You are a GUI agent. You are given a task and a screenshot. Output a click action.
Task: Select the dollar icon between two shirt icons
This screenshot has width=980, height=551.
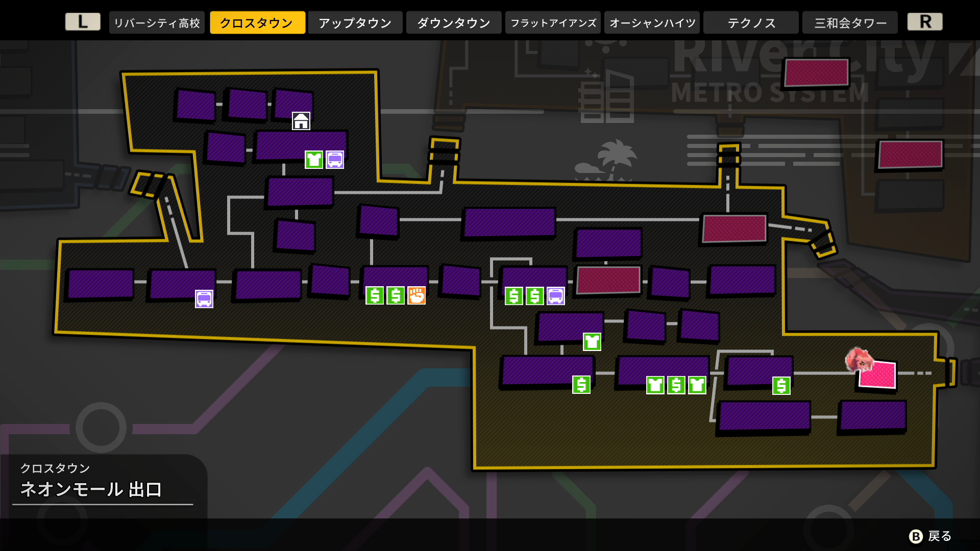click(676, 385)
